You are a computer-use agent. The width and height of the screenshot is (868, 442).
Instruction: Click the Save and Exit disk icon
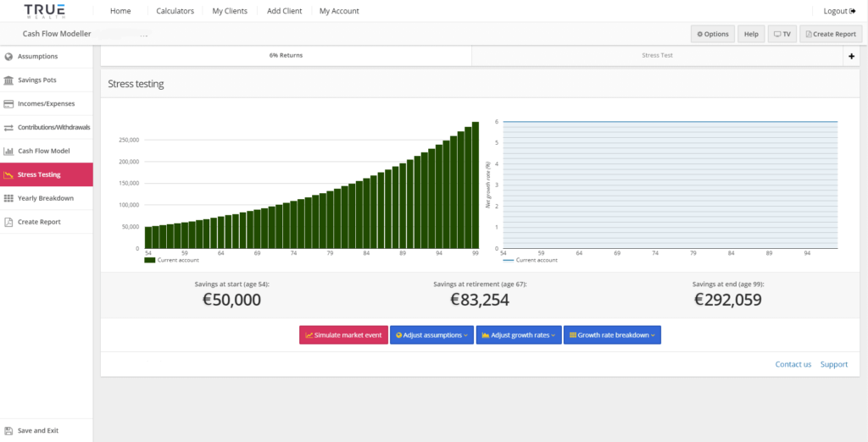pos(8,430)
